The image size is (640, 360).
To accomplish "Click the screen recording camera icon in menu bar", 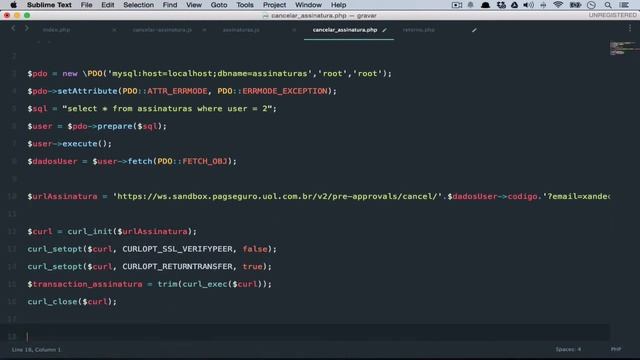I will (457, 5).
